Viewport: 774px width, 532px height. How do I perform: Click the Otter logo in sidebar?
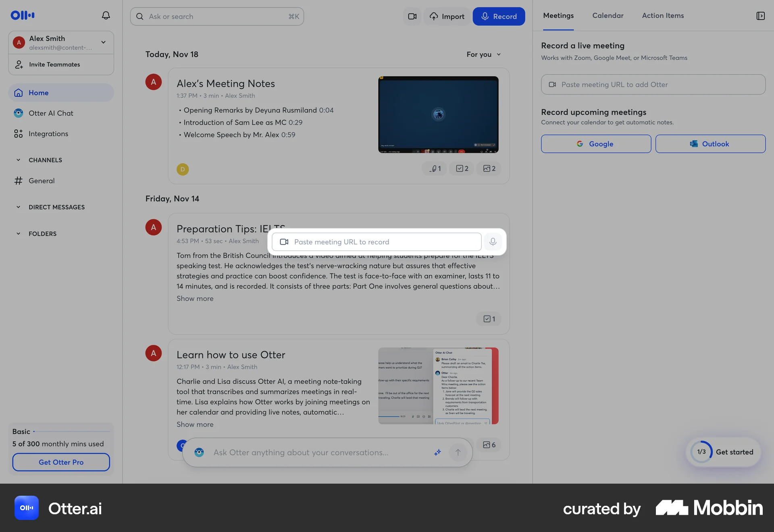(x=23, y=15)
